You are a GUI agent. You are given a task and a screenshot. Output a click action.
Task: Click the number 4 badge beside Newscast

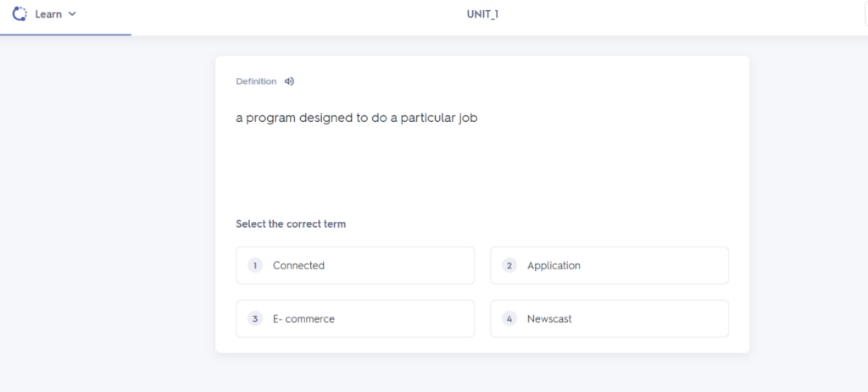(509, 319)
